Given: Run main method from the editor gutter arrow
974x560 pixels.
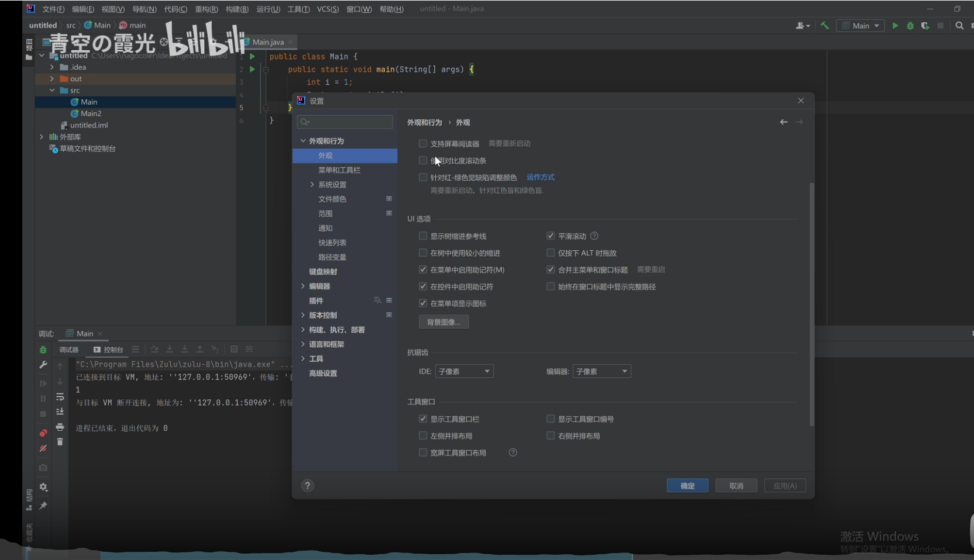Looking at the screenshot, I should 252,70.
